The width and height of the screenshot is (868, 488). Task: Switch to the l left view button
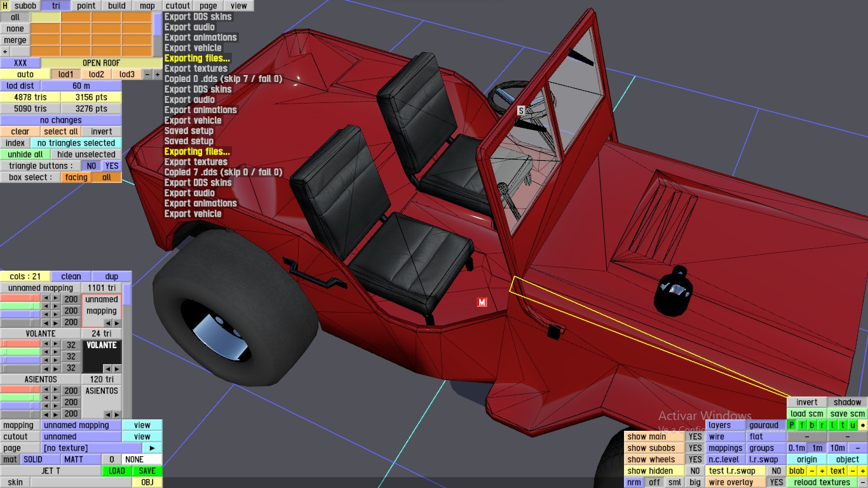pyautogui.click(x=832, y=425)
